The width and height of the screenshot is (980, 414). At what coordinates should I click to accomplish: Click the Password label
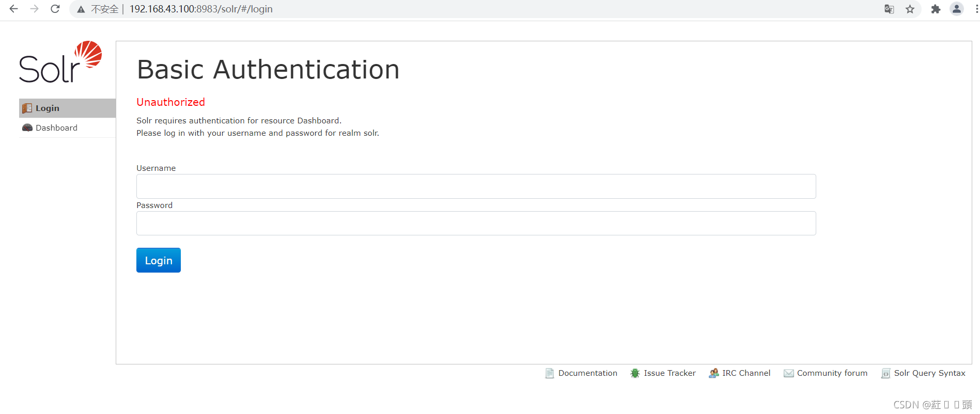[x=154, y=205]
